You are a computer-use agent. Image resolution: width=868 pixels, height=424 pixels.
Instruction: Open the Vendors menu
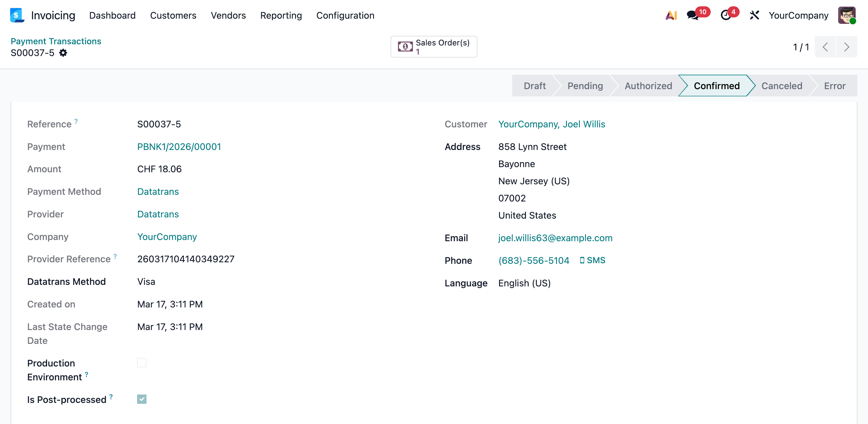[228, 15]
